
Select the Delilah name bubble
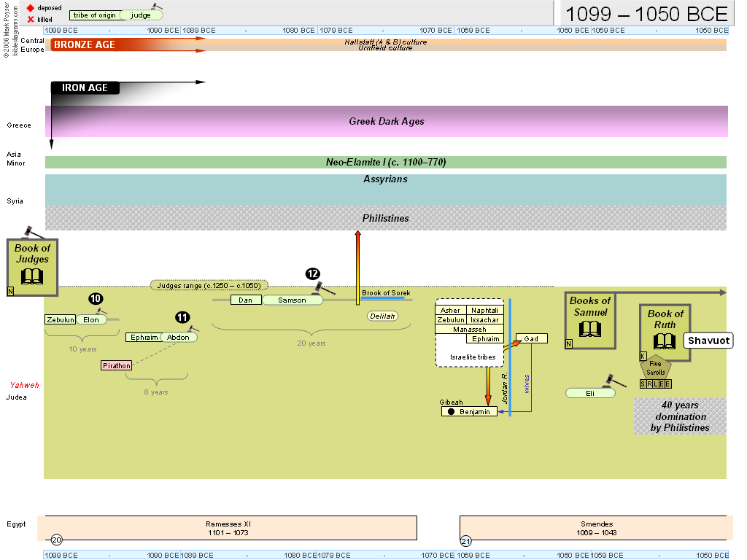click(x=382, y=317)
